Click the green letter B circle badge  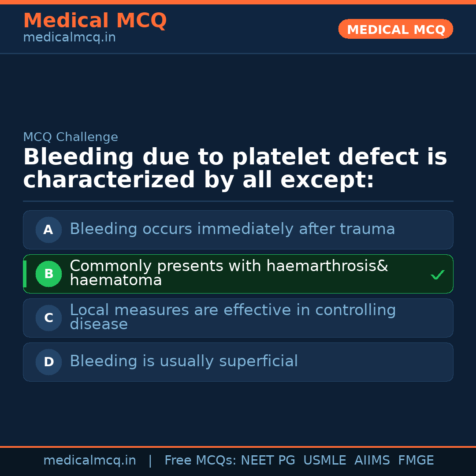(48, 274)
